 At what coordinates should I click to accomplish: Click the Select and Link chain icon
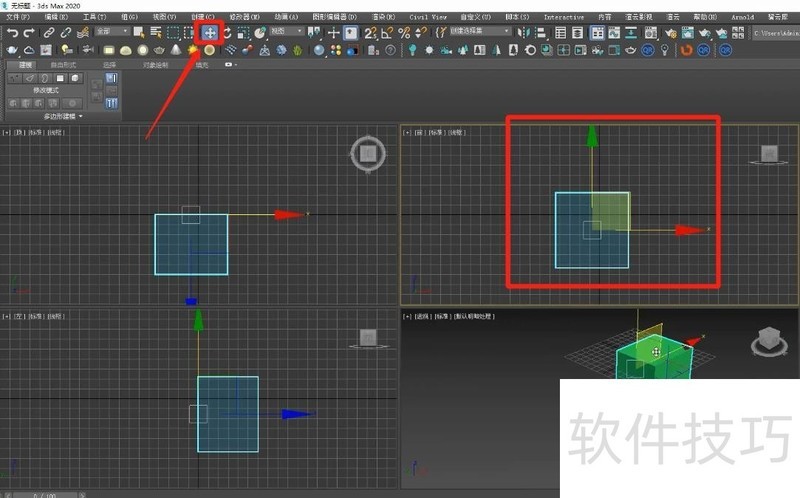(49, 33)
